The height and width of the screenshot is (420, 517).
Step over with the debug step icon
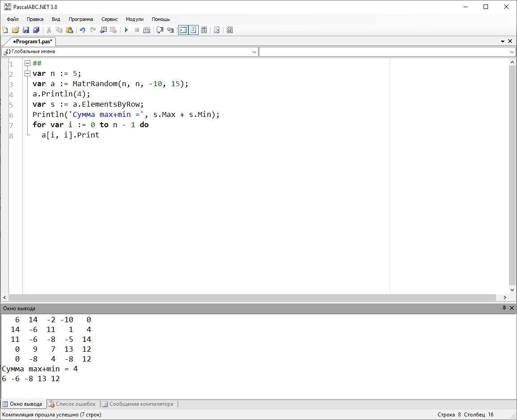point(160,30)
